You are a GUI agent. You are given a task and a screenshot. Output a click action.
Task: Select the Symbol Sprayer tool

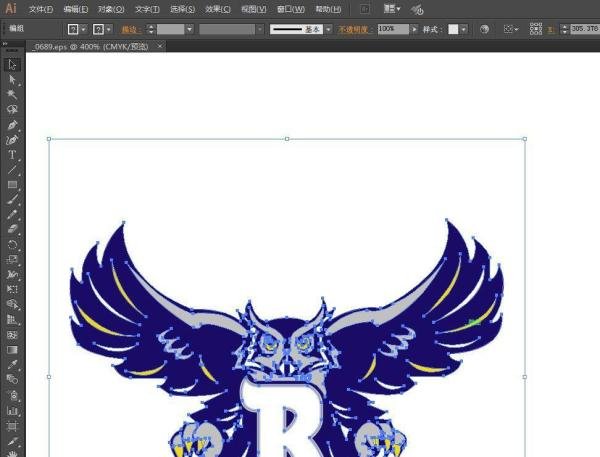pos(12,395)
